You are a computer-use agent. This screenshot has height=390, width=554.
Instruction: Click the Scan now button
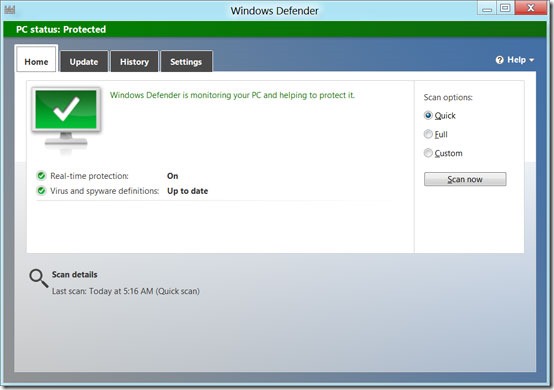(x=465, y=179)
